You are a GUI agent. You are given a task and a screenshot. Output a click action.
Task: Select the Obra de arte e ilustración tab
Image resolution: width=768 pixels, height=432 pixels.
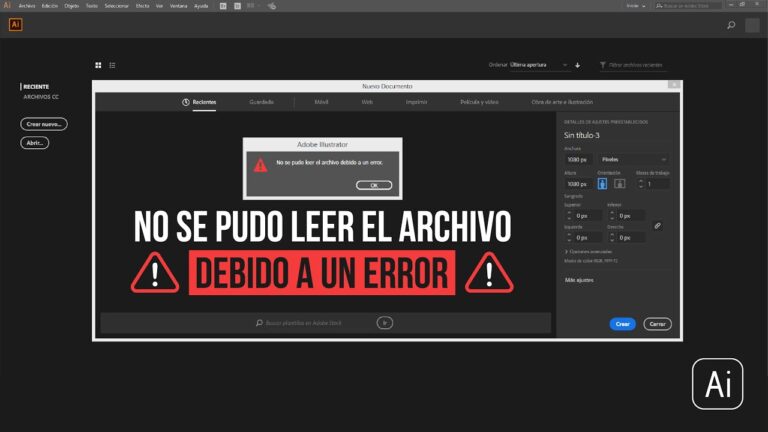click(x=562, y=102)
